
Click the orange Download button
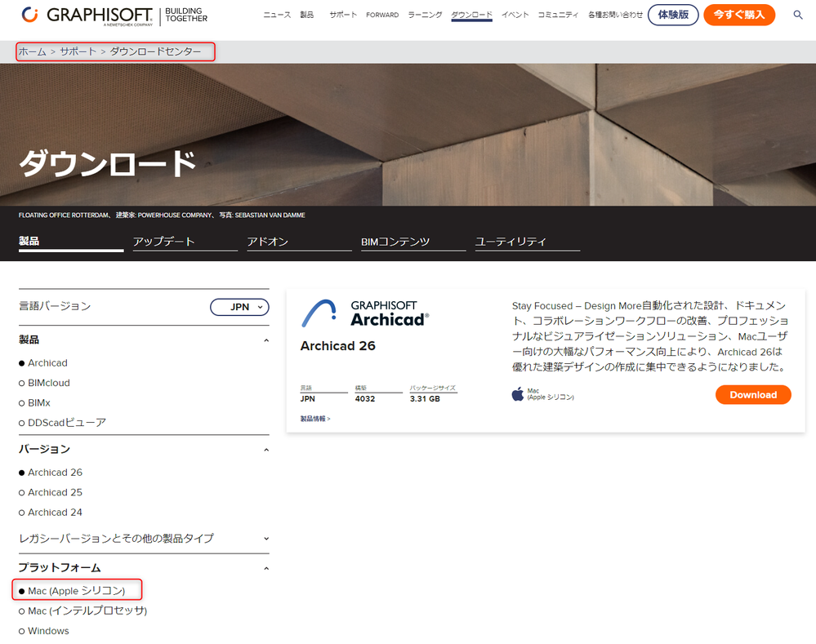(x=753, y=395)
